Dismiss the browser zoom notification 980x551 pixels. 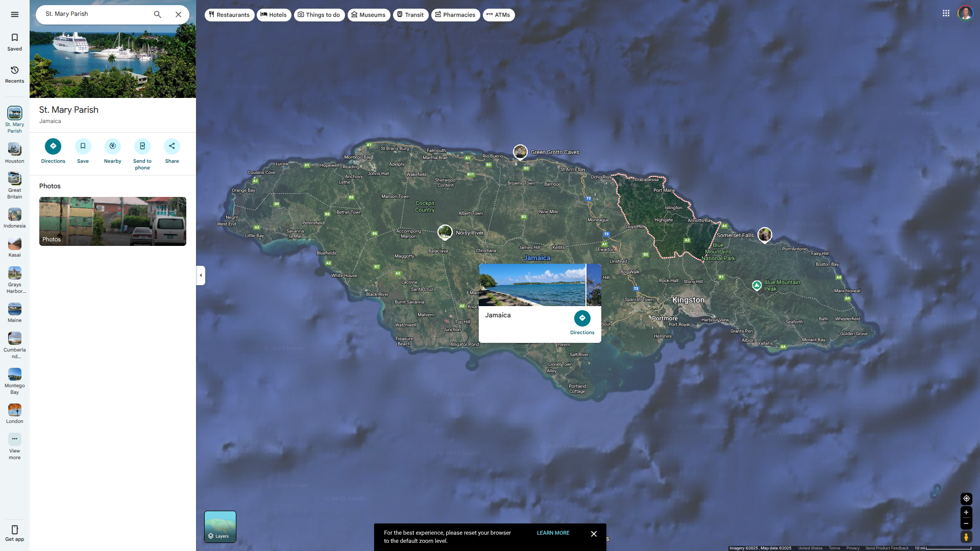594,534
